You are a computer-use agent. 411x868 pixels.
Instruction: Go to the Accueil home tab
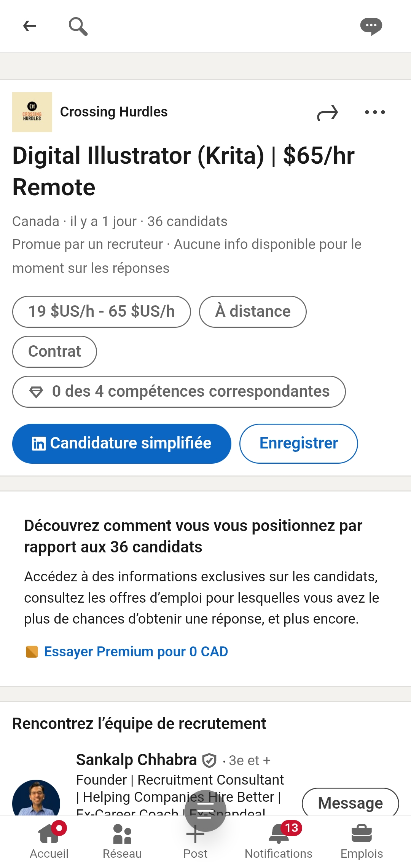49,841
